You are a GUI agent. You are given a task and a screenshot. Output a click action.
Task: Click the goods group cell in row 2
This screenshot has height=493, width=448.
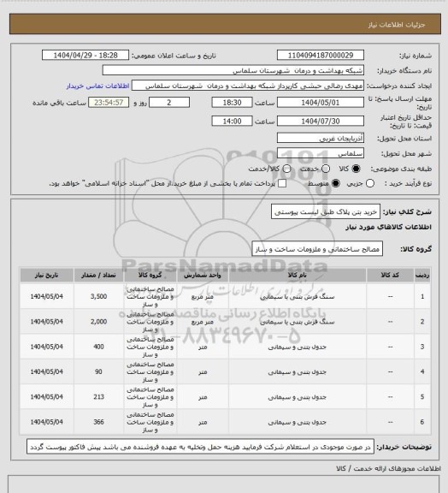point(150,322)
